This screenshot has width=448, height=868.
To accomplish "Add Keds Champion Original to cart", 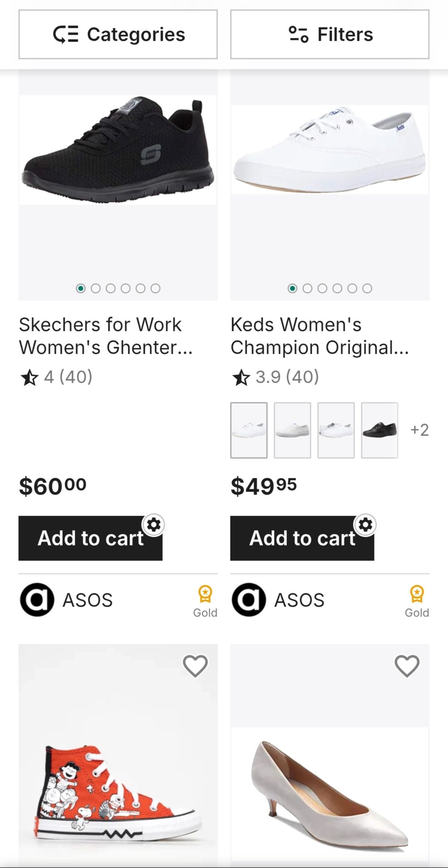I will [302, 538].
